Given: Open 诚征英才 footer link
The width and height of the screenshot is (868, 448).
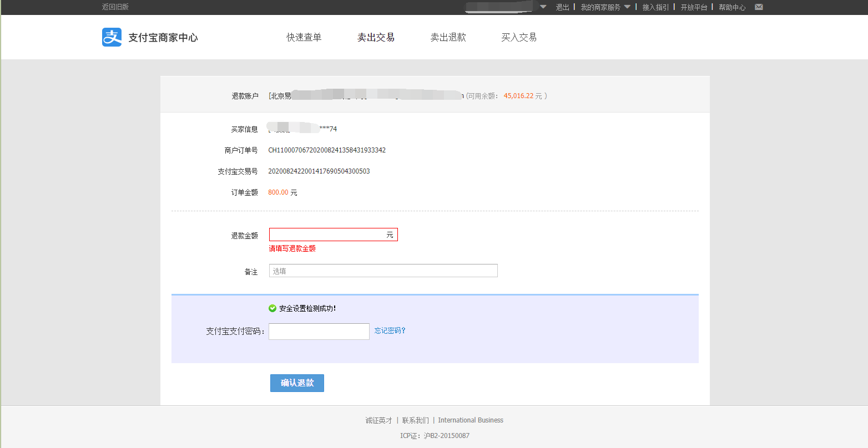Looking at the screenshot, I should click(379, 420).
